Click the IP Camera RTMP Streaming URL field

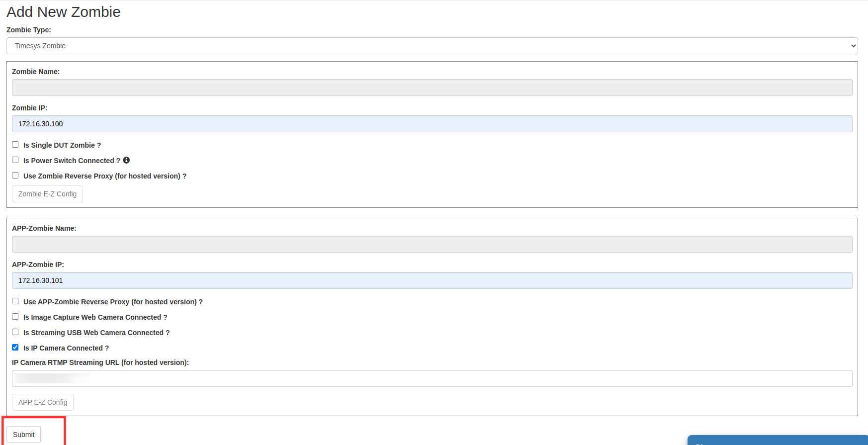click(x=432, y=378)
